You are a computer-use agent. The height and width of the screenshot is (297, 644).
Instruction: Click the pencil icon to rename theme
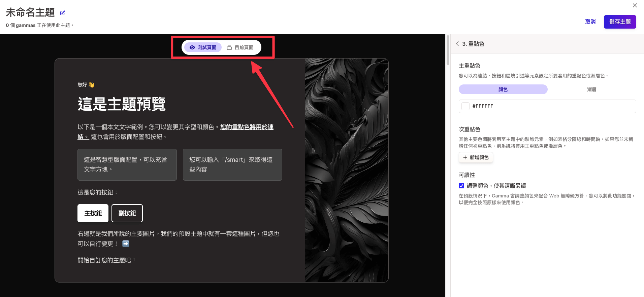(62, 13)
